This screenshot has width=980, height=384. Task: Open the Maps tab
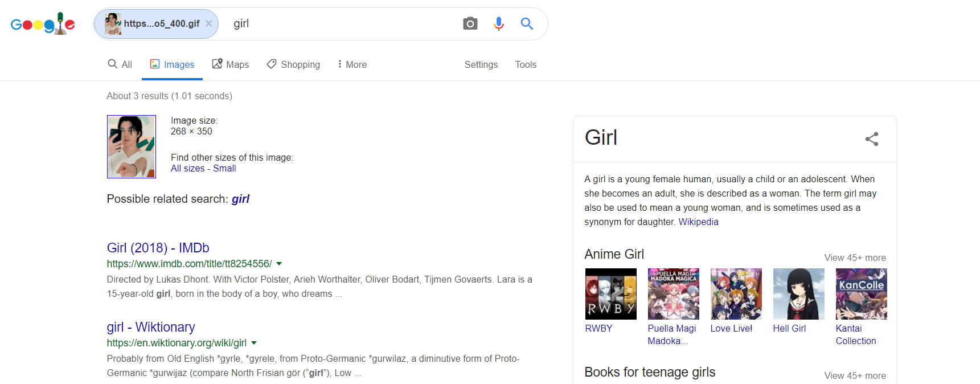click(x=231, y=64)
